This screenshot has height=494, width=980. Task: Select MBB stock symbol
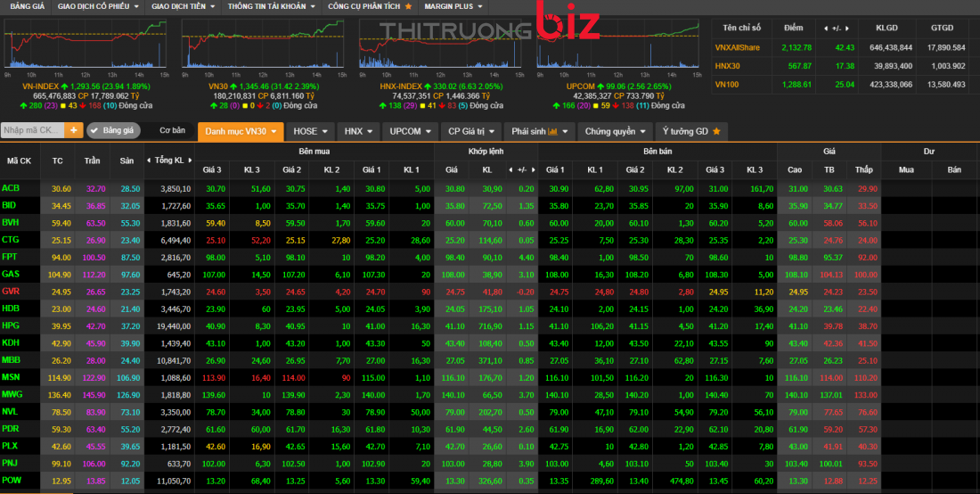point(12,360)
